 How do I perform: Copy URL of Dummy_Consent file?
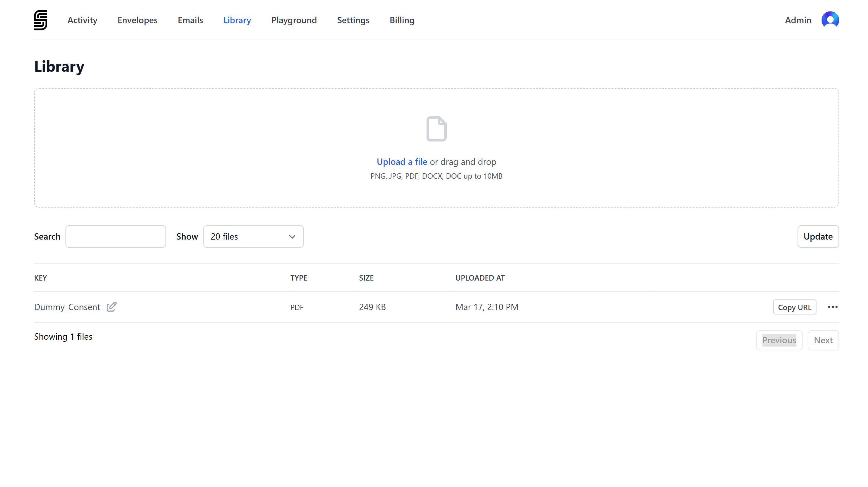794,307
